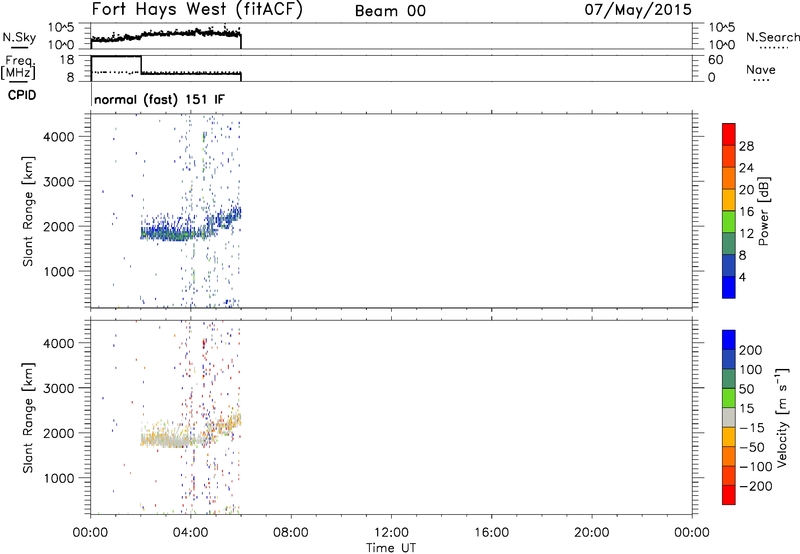
Task: Click the '18' frequency tick label
Action: (66, 60)
